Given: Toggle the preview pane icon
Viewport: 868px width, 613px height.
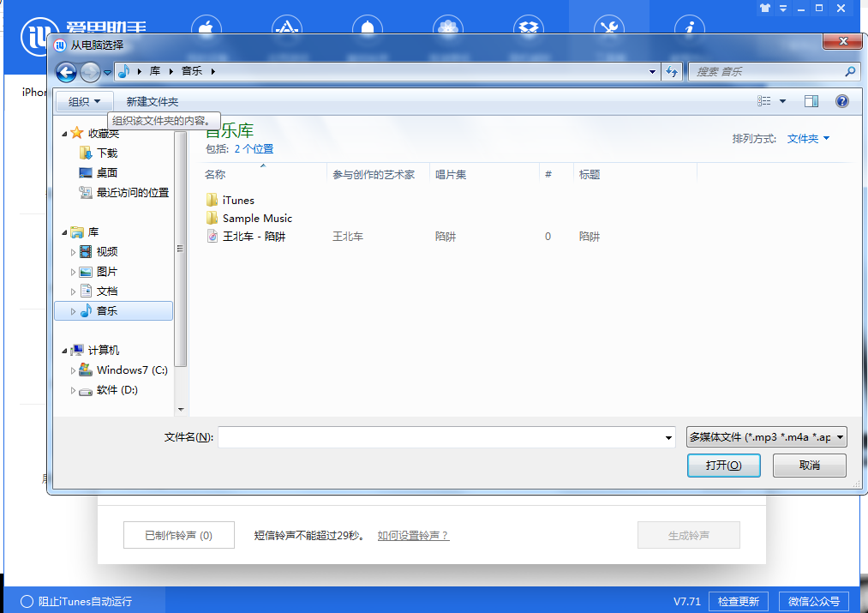Looking at the screenshot, I should coord(811,101).
